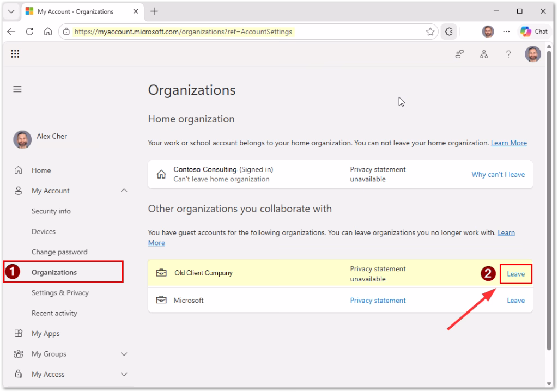Open the browser profile avatar
558x392 pixels.
pyautogui.click(x=488, y=32)
